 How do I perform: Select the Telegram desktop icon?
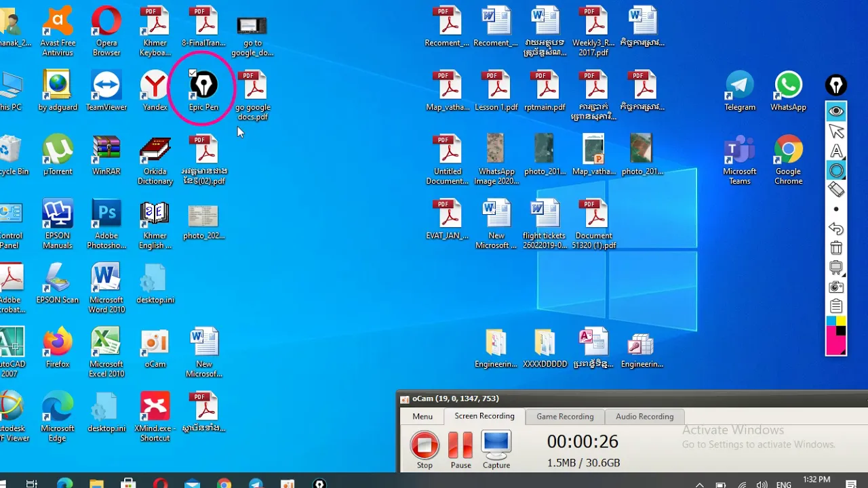(740, 91)
